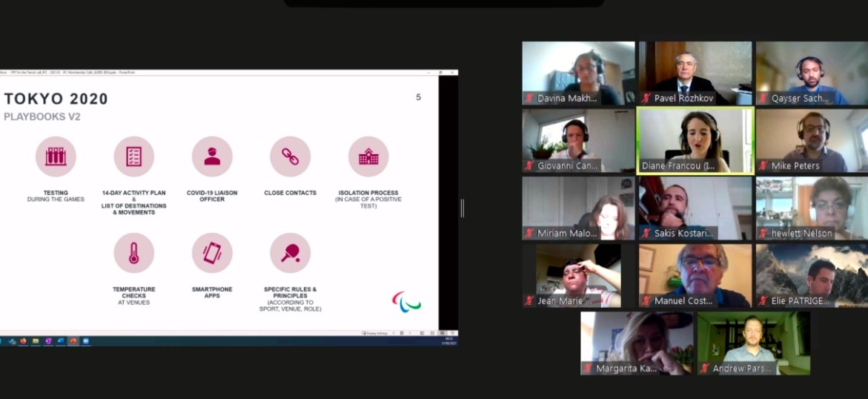The image size is (868, 399).
Task: Click muted mic icon beside Mike Peters
Action: point(763,166)
